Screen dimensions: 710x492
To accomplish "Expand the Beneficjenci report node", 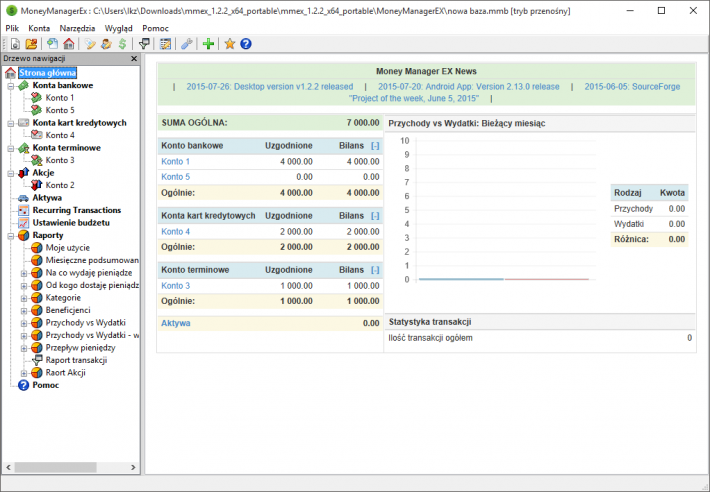I will (24, 310).
